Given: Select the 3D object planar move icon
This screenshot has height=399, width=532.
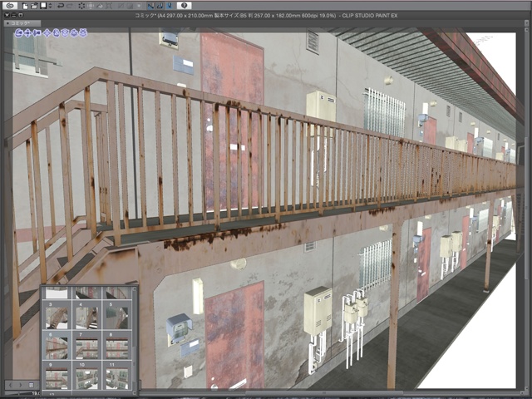Looking at the screenshot, I should click(47, 33).
